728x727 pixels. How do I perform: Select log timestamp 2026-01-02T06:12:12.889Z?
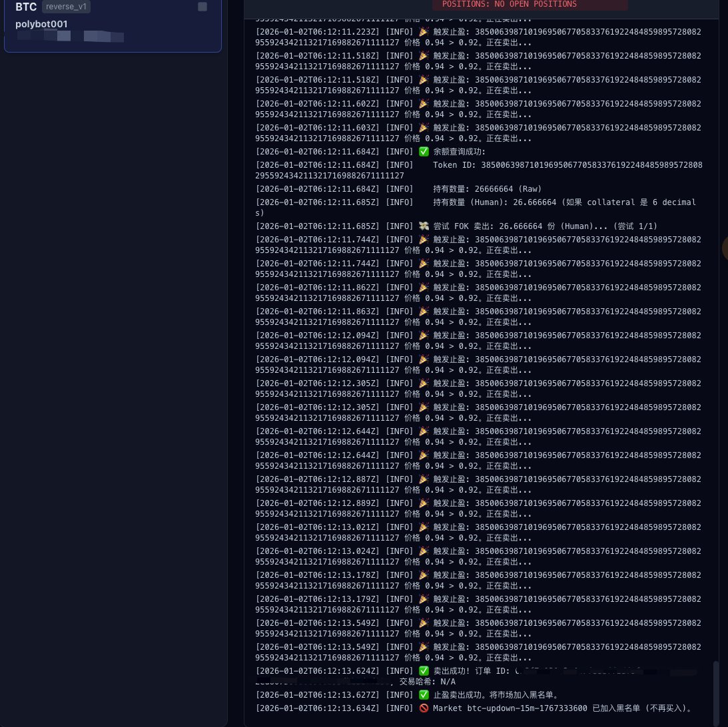tap(318, 503)
